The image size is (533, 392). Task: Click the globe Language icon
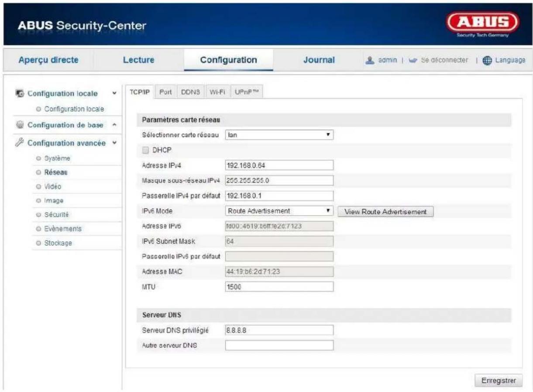coord(486,60)
